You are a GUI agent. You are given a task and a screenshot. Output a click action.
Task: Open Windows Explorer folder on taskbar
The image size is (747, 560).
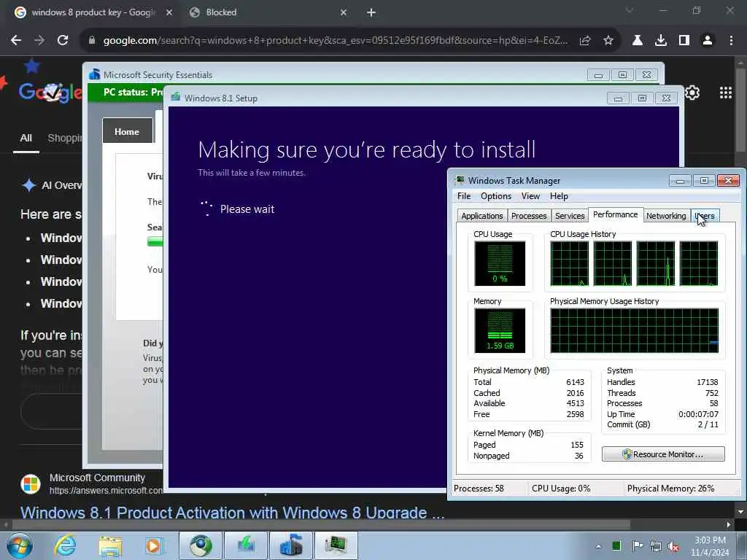pyautogui.click(x=111, y=545)
